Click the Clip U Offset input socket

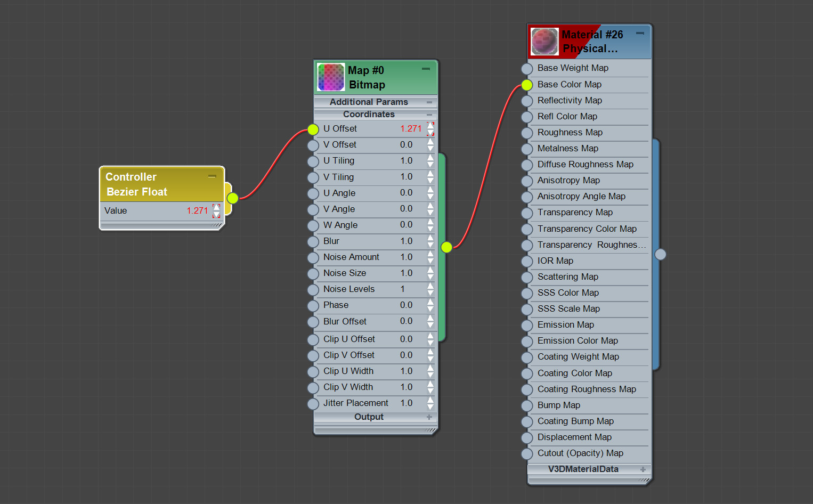coord(313,339)
